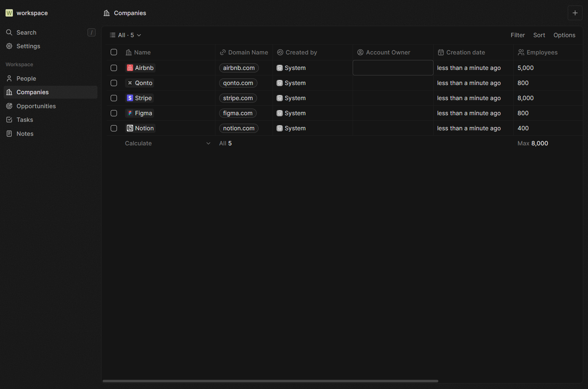The width and height of the screenshot is (588, 389).
Task: Click the workspace name at top left
Action: (x=32, y=13)
